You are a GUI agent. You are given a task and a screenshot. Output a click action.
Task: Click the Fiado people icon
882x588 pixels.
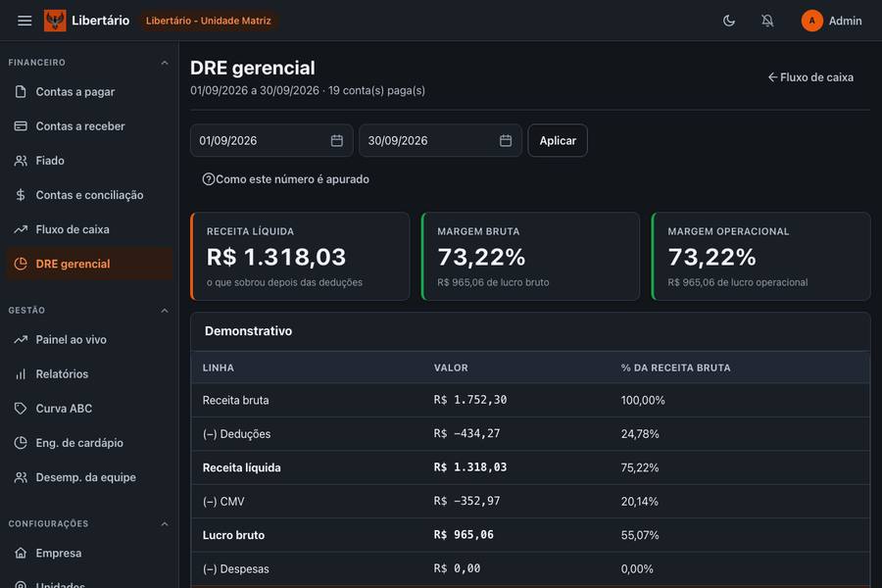[21, 161]
